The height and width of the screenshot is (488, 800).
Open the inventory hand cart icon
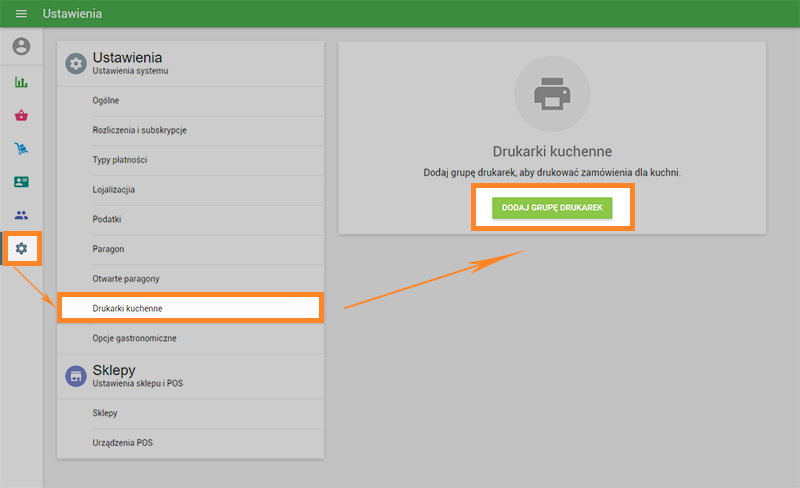click(21, 149)
